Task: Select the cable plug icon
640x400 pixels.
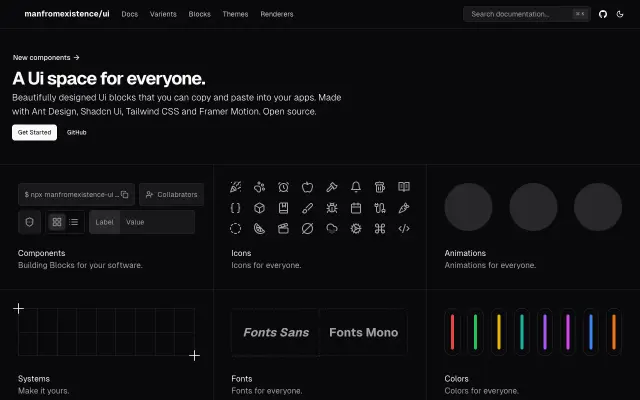Action: 380,208
